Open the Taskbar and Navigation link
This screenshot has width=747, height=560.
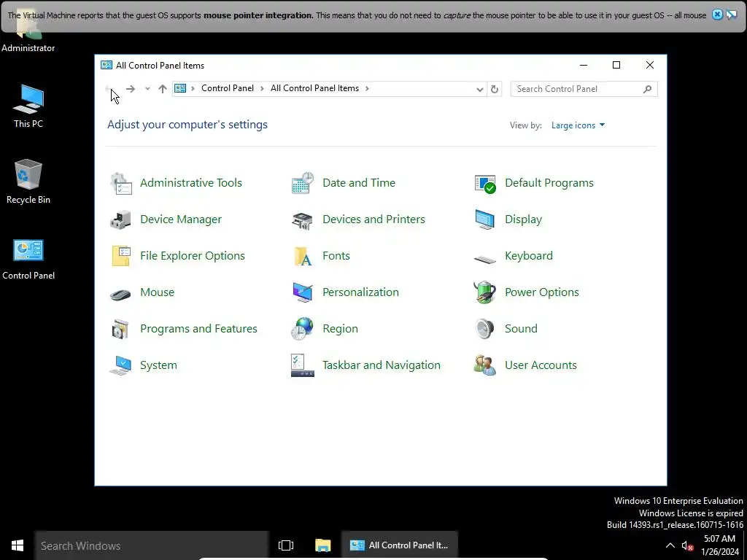point(381,365)
